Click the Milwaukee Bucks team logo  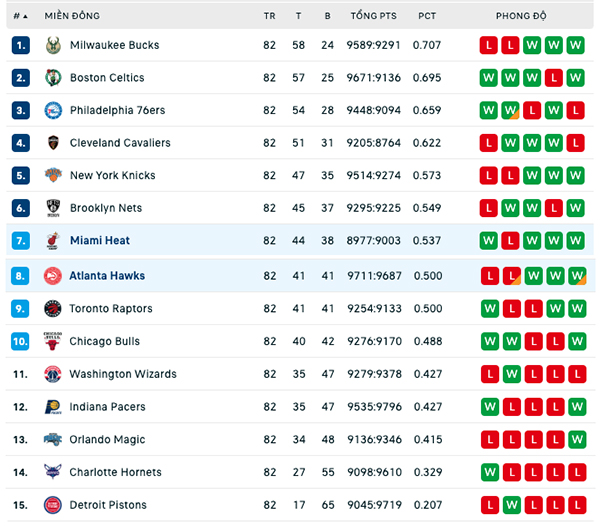(53, 45)
